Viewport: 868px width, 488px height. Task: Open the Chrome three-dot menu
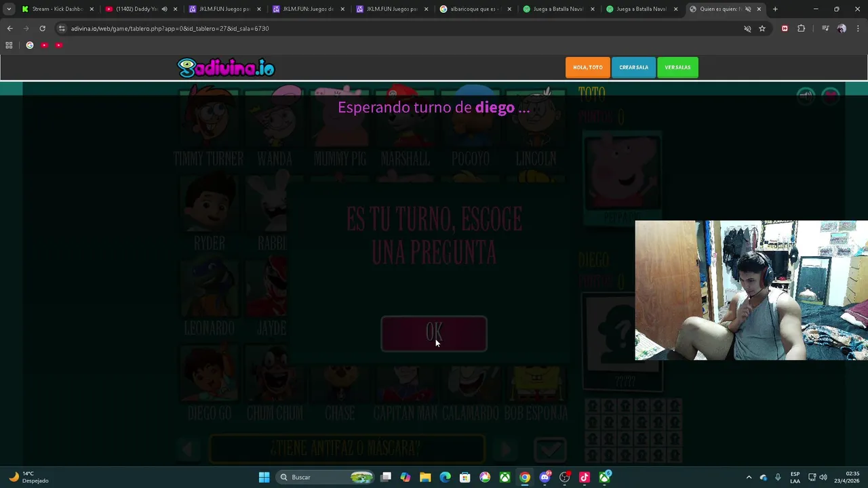pos(859,28)
